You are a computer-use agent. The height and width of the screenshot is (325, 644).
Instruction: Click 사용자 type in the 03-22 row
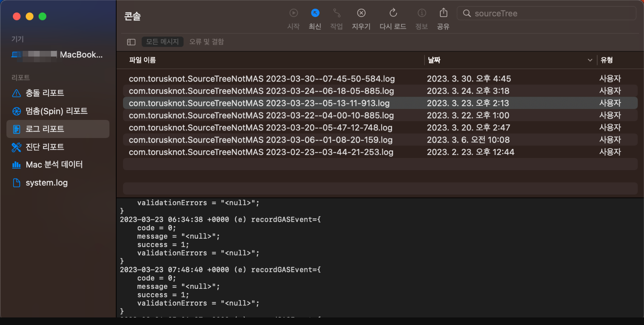(x=610, y=115)
